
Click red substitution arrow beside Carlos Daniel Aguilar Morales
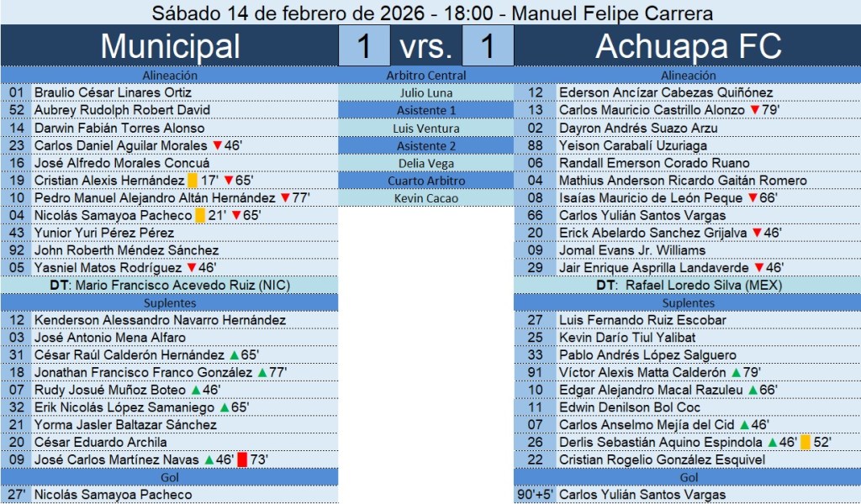click(x=217, y=145)
